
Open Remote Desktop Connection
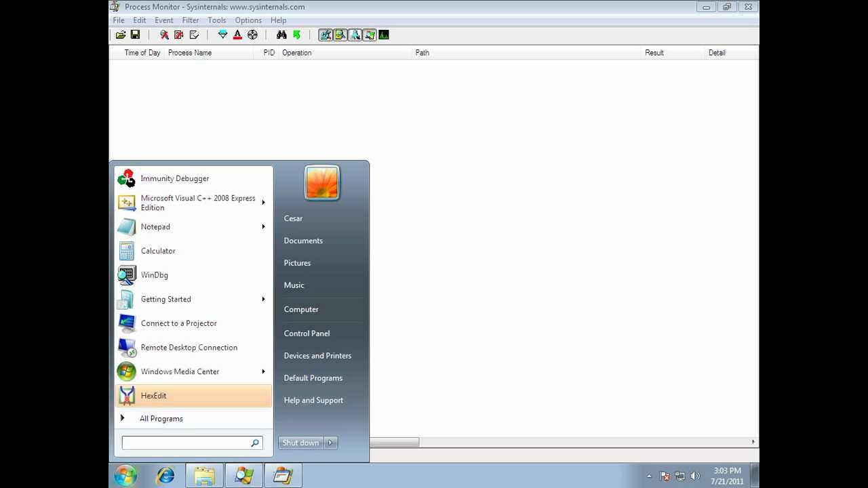[193, 348]
